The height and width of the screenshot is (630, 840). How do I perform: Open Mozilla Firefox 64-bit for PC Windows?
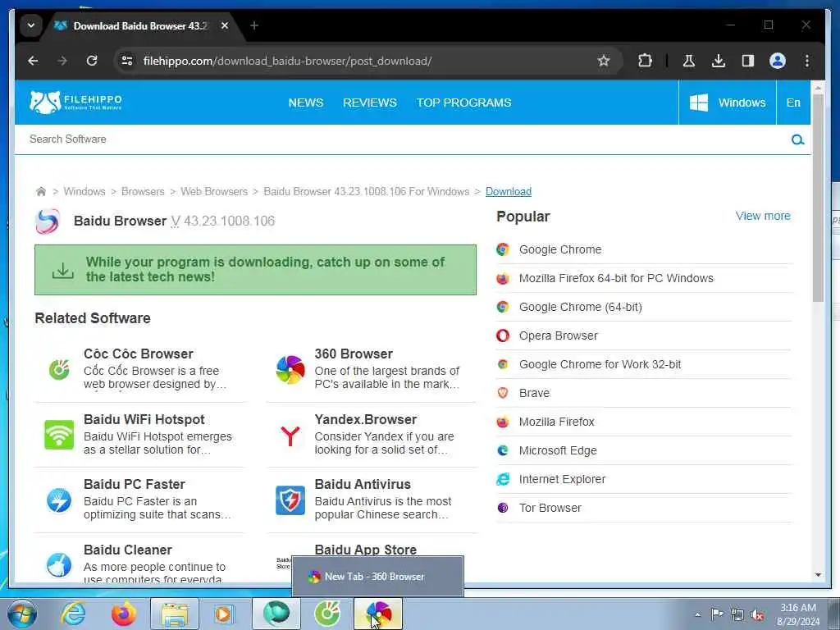(x=616, y=279)
